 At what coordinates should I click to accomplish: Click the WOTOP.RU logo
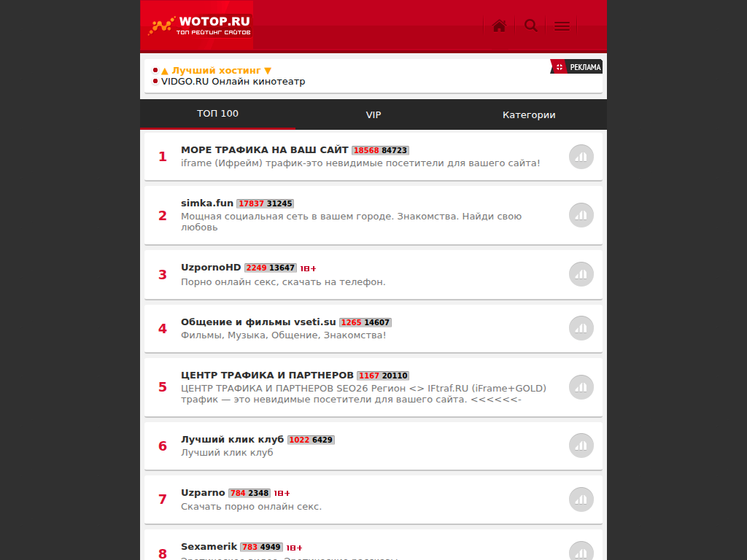point(200,26)
